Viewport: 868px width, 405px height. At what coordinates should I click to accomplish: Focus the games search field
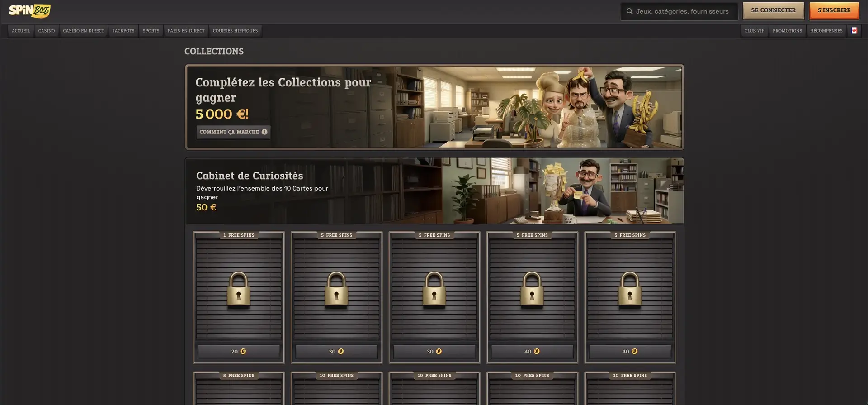[679, 11]
